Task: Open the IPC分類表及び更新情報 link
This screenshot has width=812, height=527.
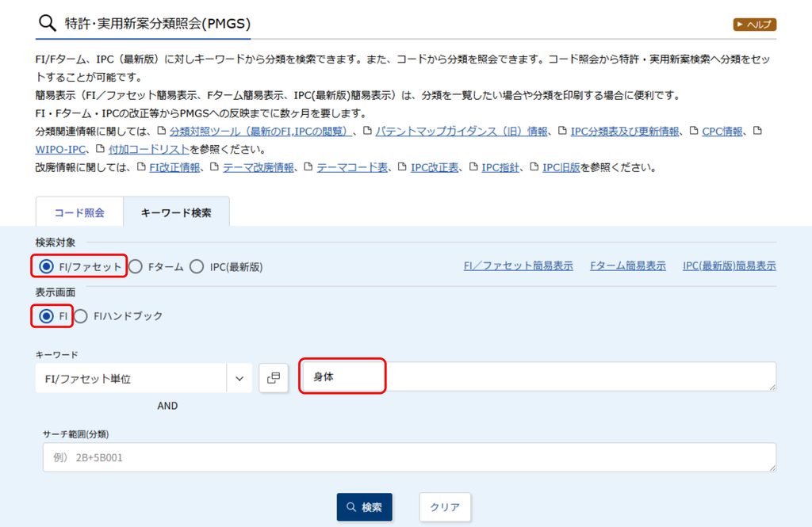Action: tap(625, 132)
